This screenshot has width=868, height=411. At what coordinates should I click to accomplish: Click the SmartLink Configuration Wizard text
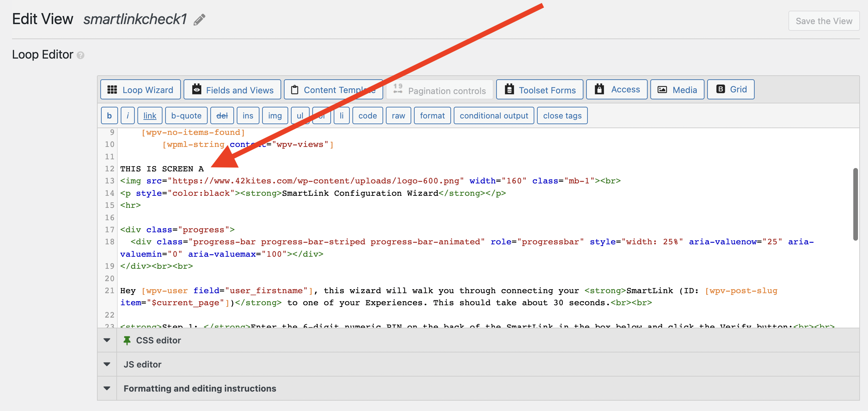(360, 193)
